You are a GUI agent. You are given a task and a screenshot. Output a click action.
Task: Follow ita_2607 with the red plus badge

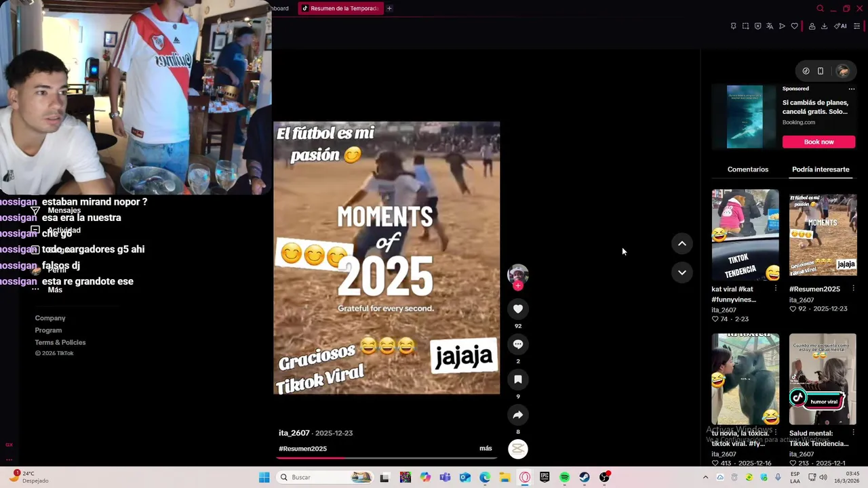tap(518, 286)
